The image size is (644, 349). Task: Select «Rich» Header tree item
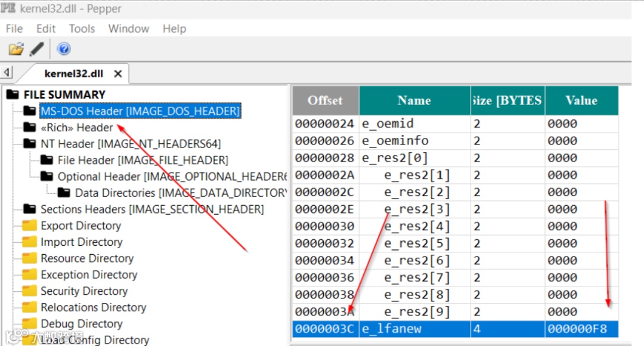(x=76, y=128)
